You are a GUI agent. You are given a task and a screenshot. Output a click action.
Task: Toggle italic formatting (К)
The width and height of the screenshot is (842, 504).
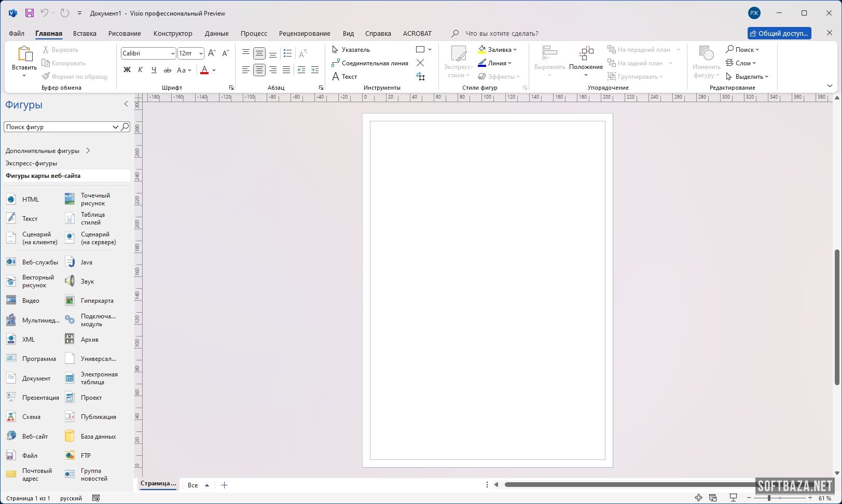(x=140, y=70)
